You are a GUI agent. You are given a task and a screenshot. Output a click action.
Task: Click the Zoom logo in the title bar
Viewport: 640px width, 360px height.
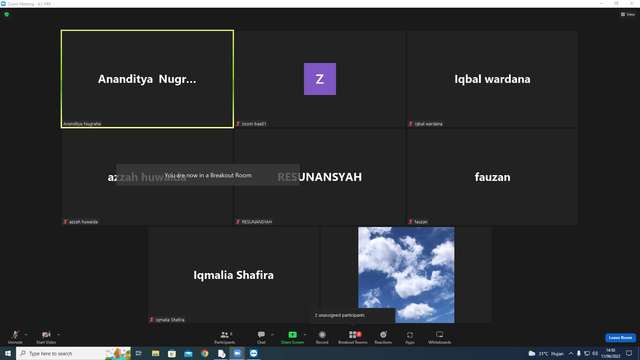pyautogui.click(x=3, y=4)
